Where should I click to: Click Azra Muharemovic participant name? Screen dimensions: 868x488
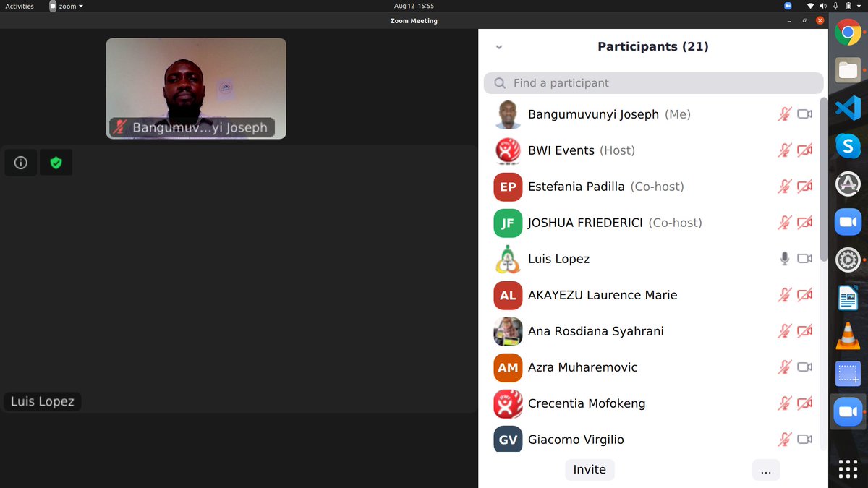[583, 367]
